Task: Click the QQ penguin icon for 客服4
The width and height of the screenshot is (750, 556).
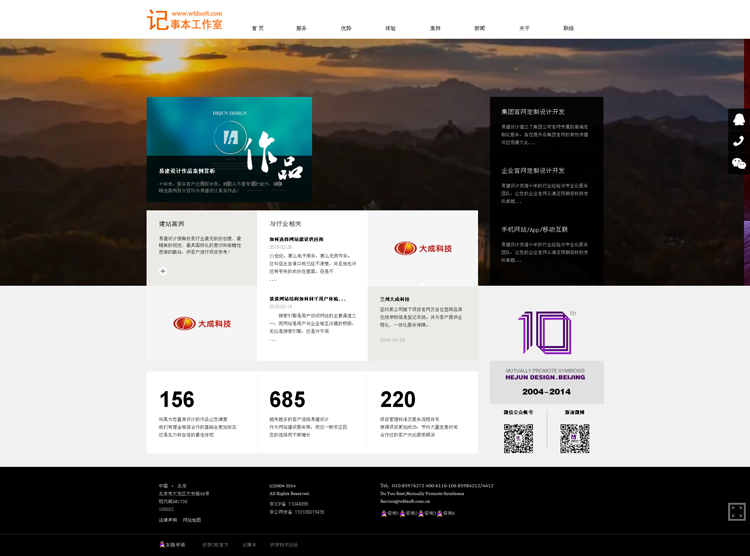Action: (440, 513)
